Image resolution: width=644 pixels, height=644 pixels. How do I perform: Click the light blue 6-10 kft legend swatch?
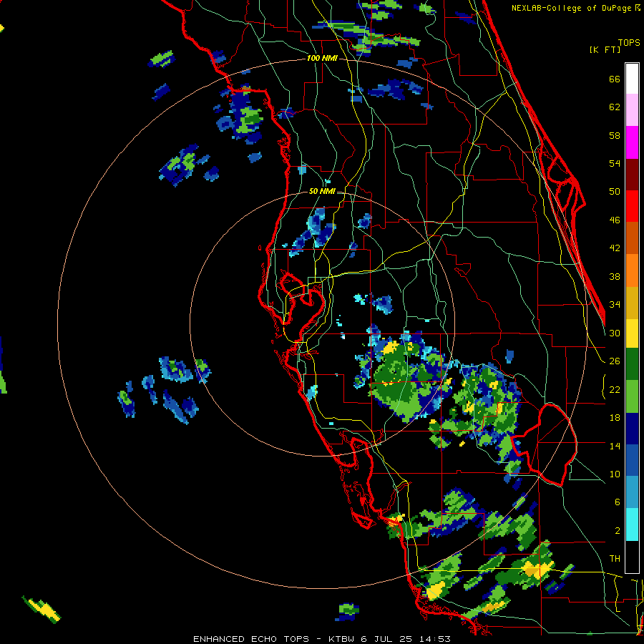[x=632, y=493]
